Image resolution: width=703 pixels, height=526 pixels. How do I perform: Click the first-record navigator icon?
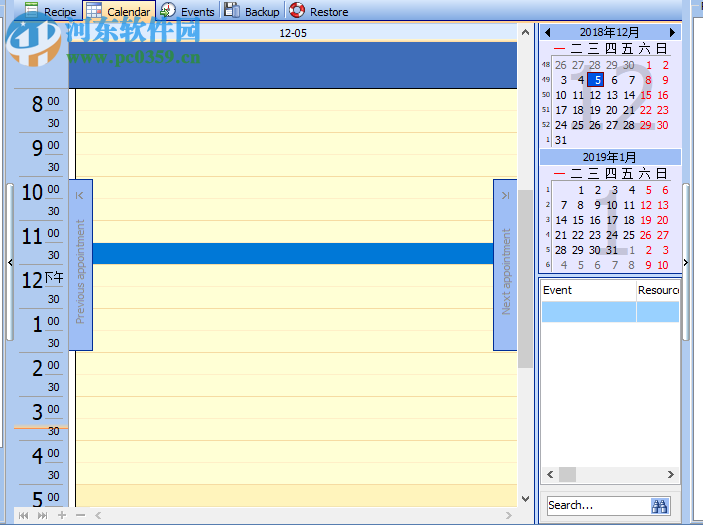point(23,515)
